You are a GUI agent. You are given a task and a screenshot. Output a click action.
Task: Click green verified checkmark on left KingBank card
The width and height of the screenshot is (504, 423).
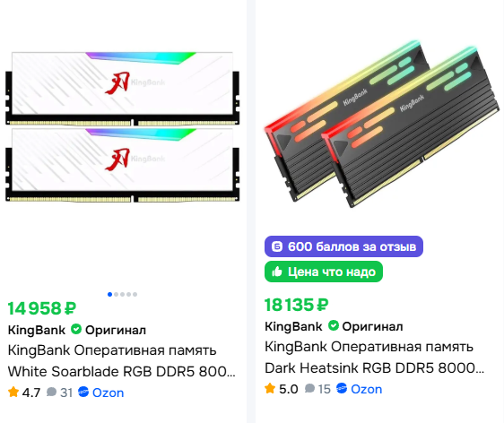tap(76, 329)
